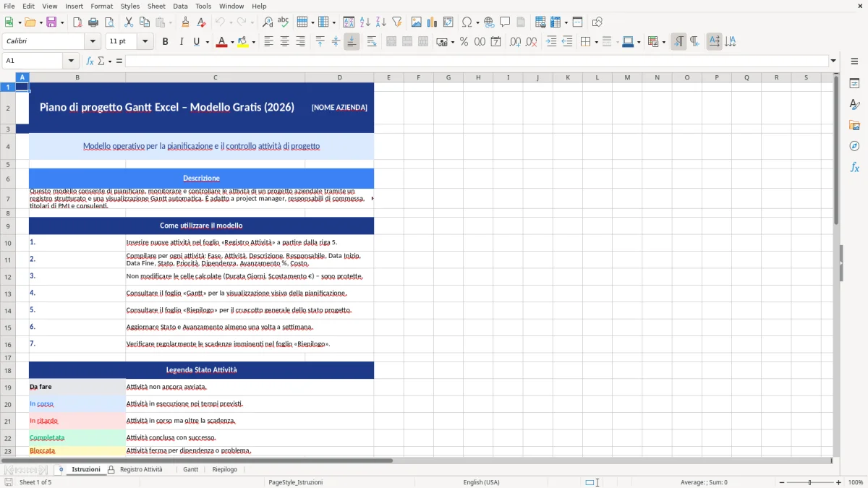Click the Spelling check icon
The width and height of the screenshot is (868, 488).
pos(284,22)
